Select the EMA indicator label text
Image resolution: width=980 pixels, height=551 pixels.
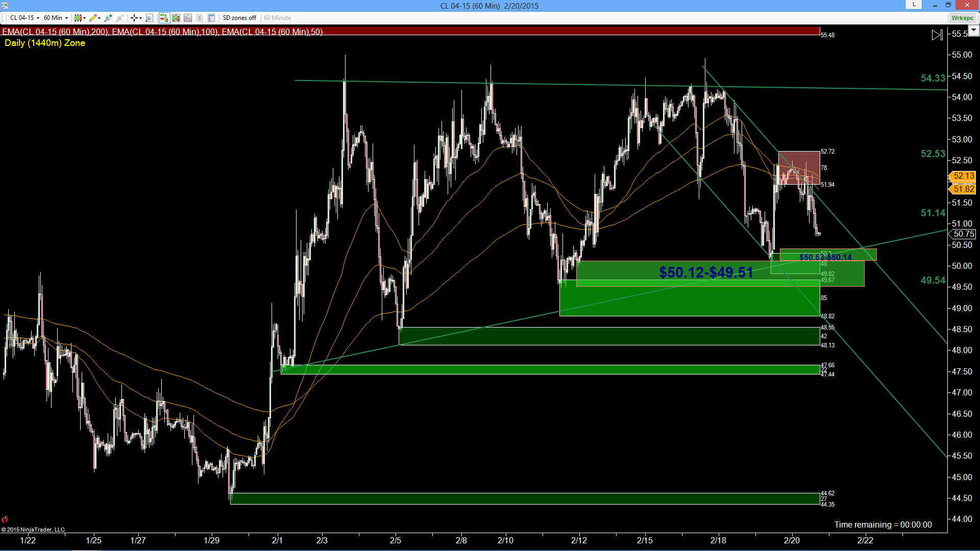(162, 32)
